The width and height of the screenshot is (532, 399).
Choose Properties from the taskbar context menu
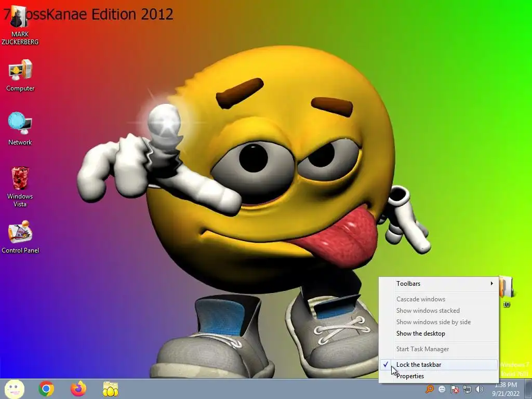point(438,376)
